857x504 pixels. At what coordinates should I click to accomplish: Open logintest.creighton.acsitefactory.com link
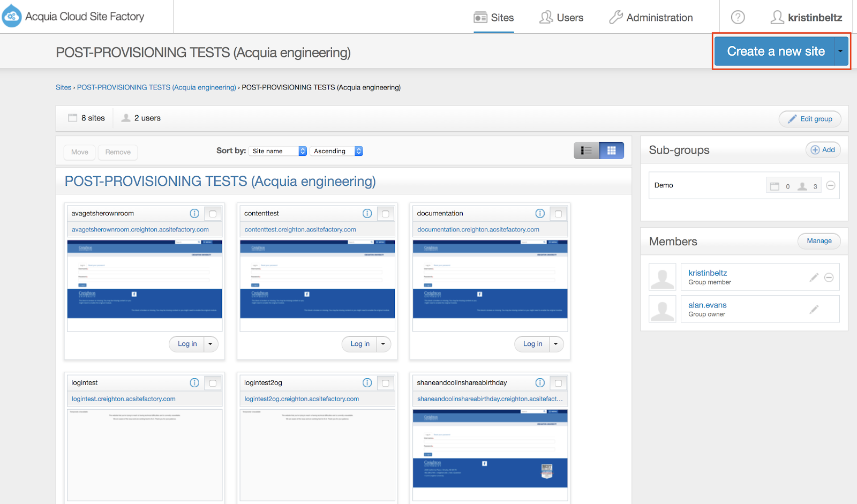pos(124,398)
